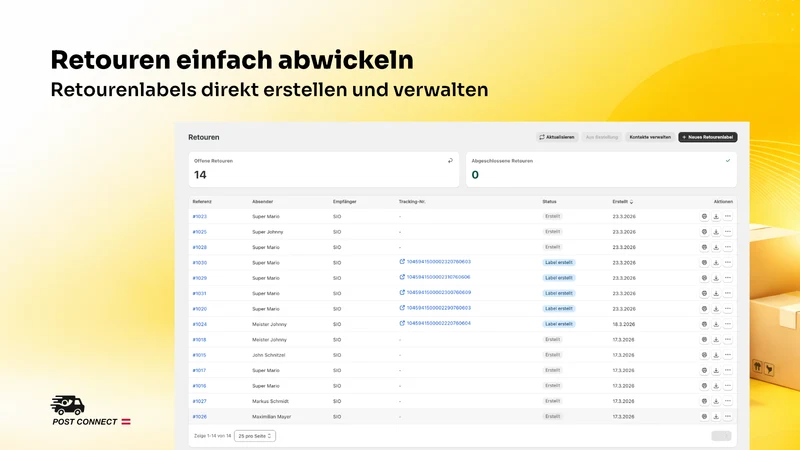Click the pagination buttons at table bottom

[x=721, y=436]
